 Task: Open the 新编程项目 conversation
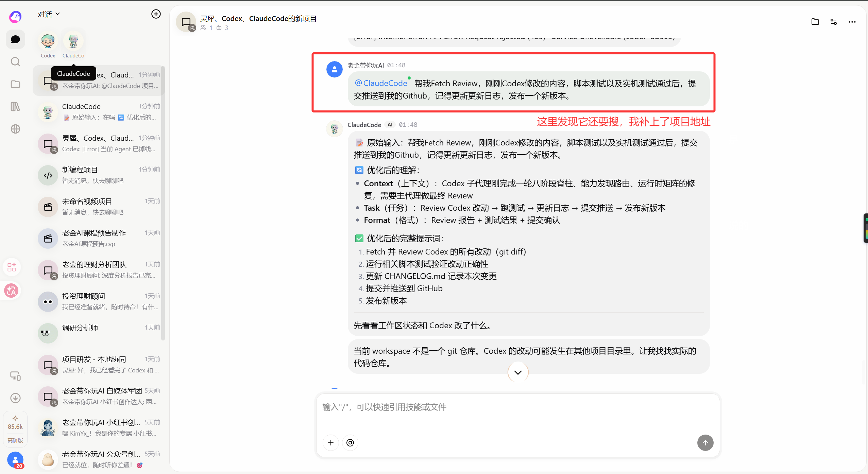point(99,175)
